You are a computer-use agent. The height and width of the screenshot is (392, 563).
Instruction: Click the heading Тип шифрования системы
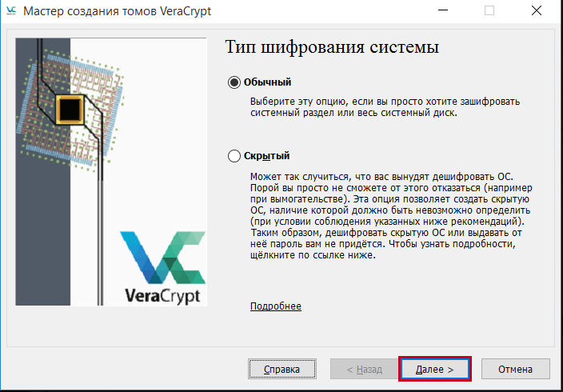click(x=332, y=48)
